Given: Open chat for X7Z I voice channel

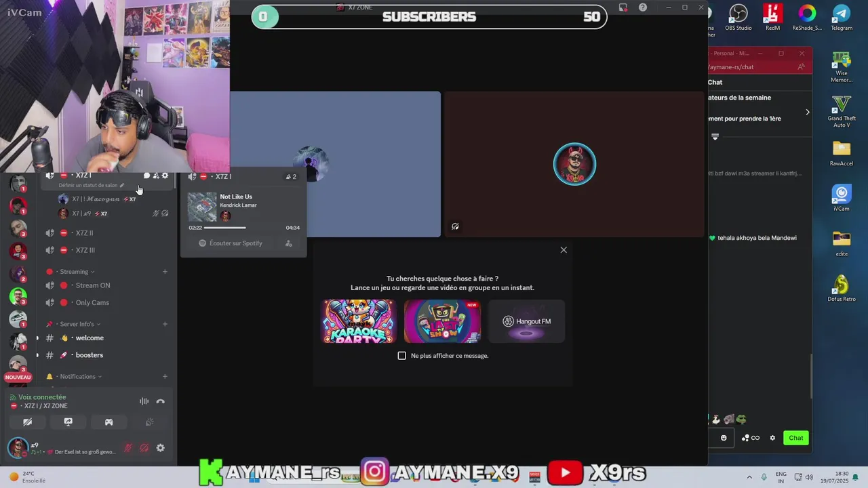Looking at the screenshot, I should click(x=146, y=176).
